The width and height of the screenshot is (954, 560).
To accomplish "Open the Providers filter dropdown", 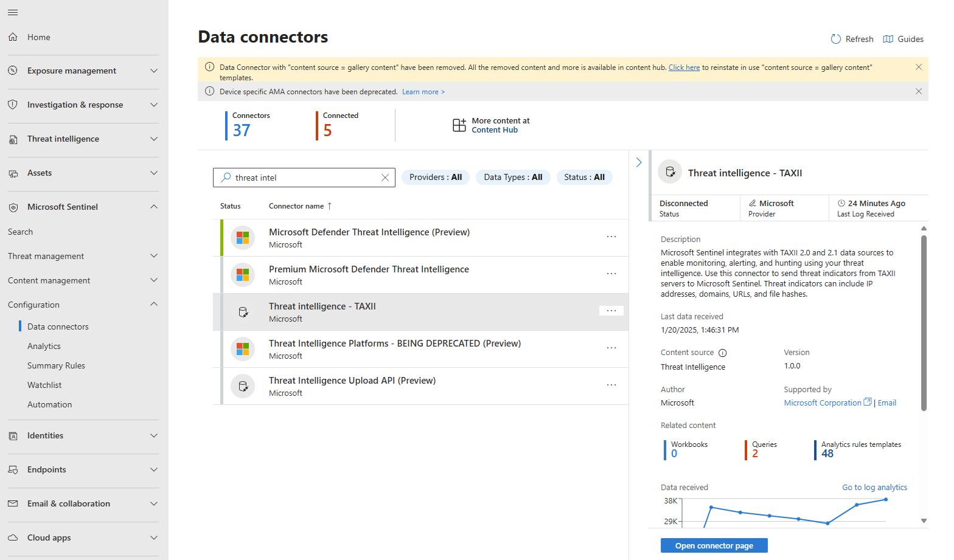I will (x=436, y=177).
